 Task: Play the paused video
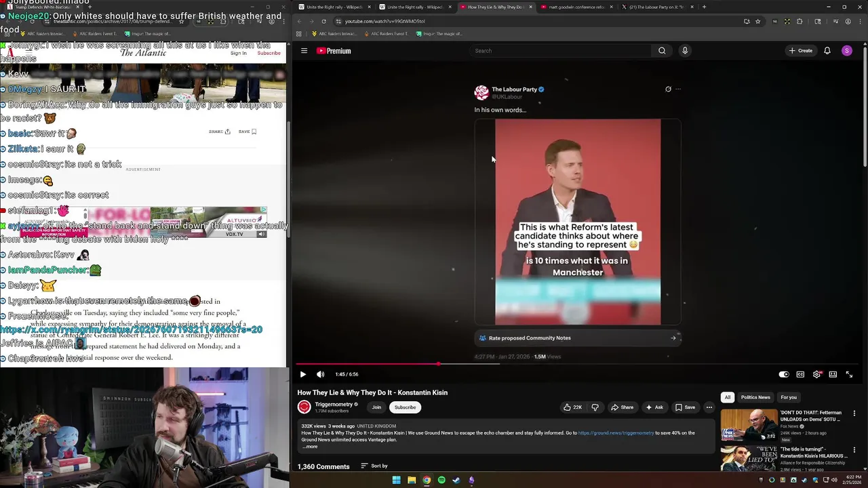tap(302, 374)
